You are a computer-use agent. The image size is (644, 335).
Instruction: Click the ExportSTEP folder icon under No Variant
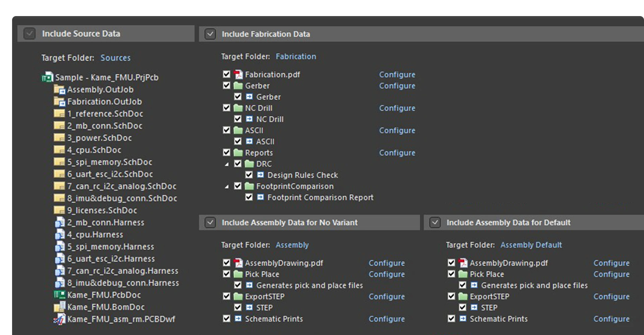coord(238,296)
